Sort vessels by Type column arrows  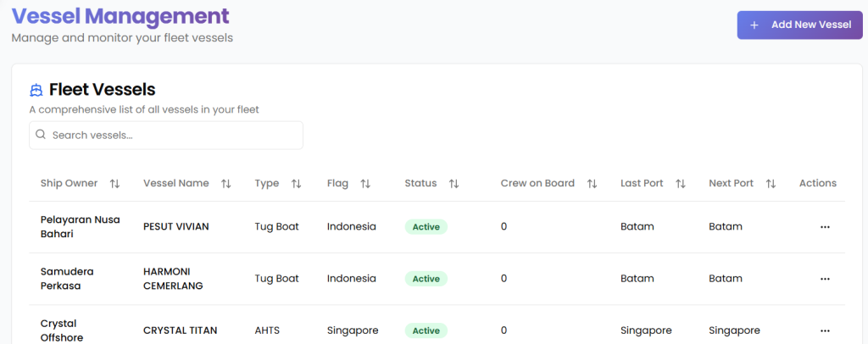(x=297, y=184)
